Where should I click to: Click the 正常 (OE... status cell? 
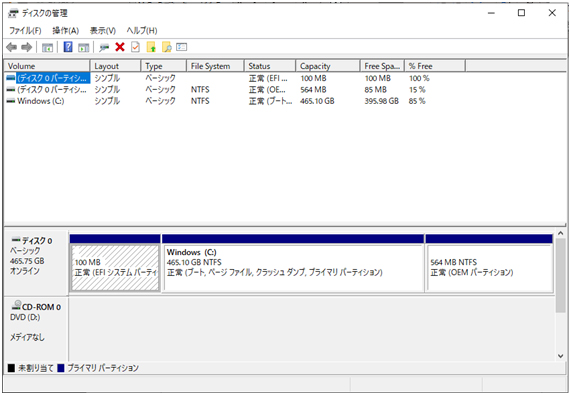(267, 90)
